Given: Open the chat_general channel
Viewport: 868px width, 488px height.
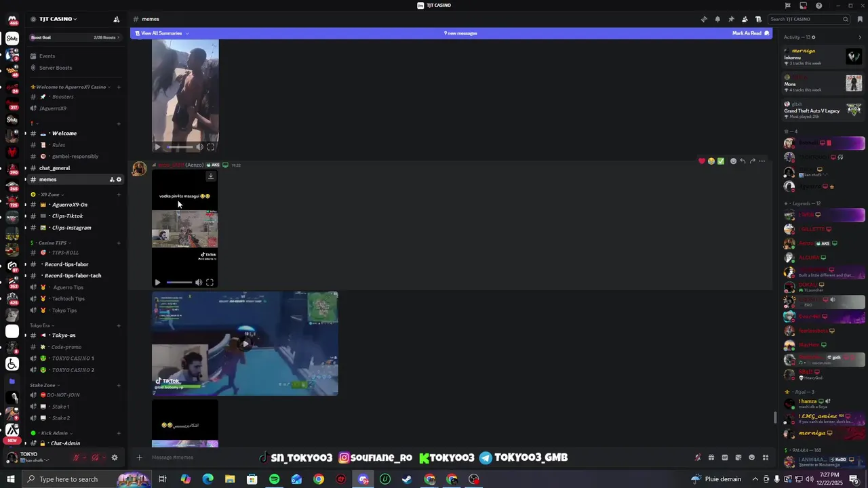Looking at the screenshot, I should pyautogui.click(x=75, y=168).
